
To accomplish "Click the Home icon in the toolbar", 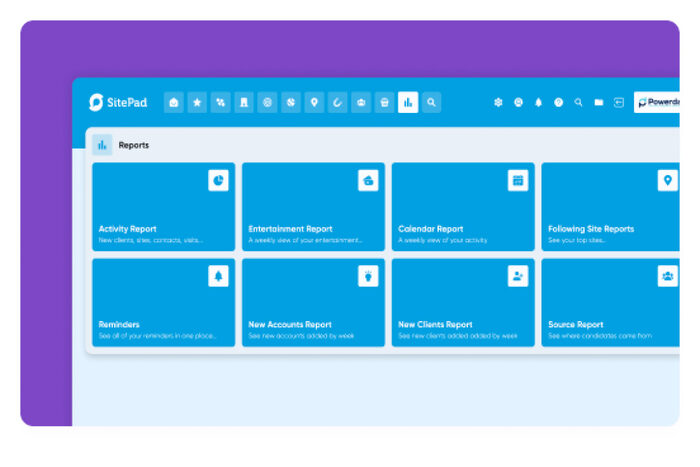I will click(x=174, y=102).
